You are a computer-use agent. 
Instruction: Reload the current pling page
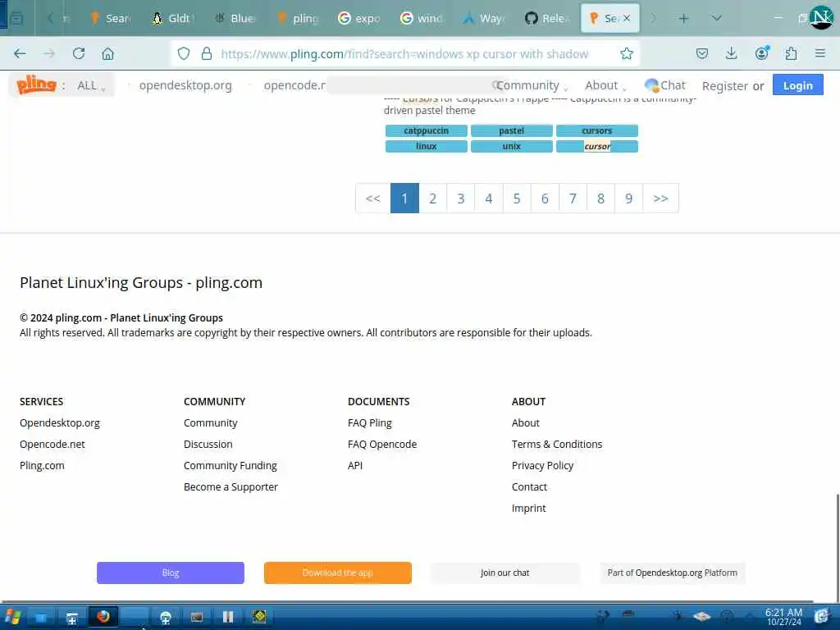pos(79,53)
